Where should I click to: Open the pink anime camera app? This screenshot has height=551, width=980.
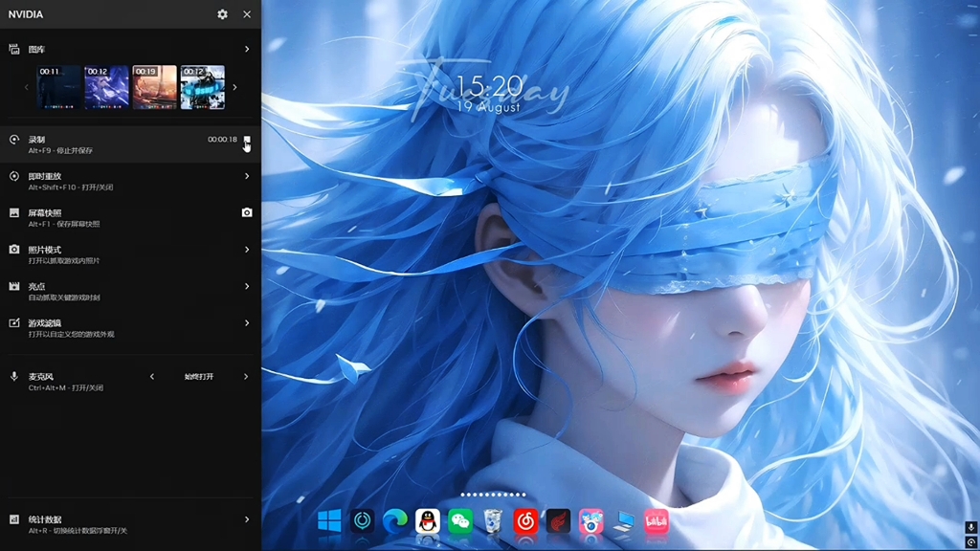point(591,520)
